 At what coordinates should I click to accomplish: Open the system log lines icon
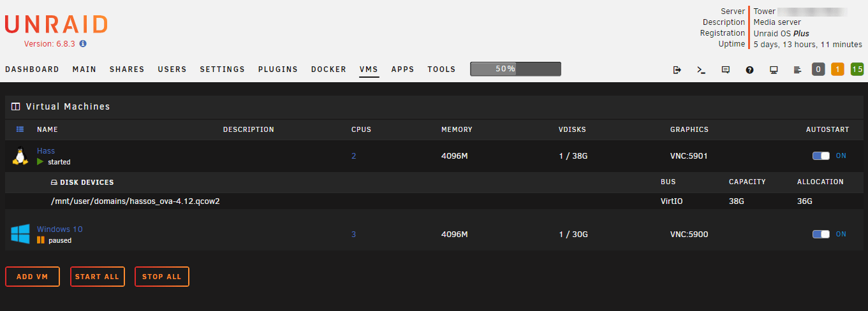click(797, 69)
